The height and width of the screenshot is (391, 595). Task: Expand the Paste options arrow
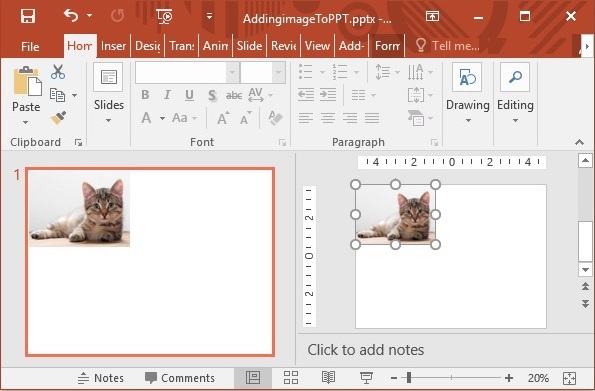click(25, 122)
